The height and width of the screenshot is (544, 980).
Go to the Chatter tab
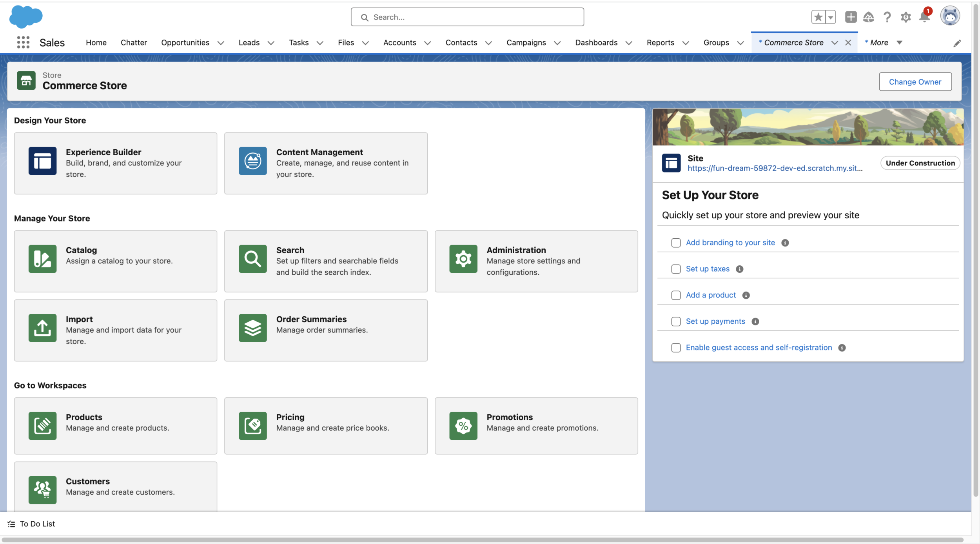click(134, 42)
